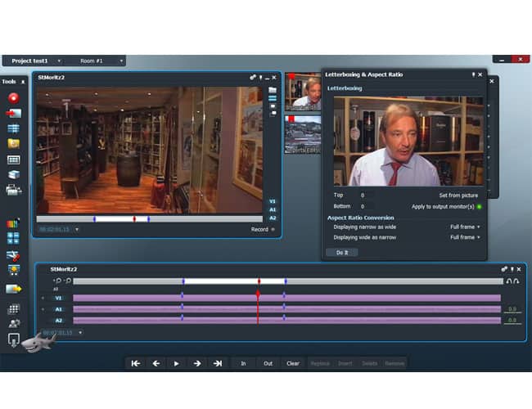
Task: Click the folder icon in StMoritz2 viewer
Action: tap(272, 90)
